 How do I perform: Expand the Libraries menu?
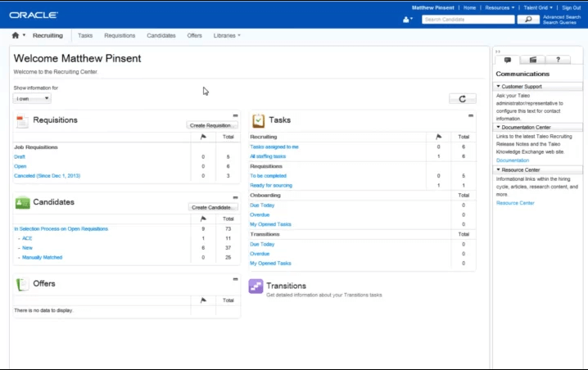click(x=227, y=36)
